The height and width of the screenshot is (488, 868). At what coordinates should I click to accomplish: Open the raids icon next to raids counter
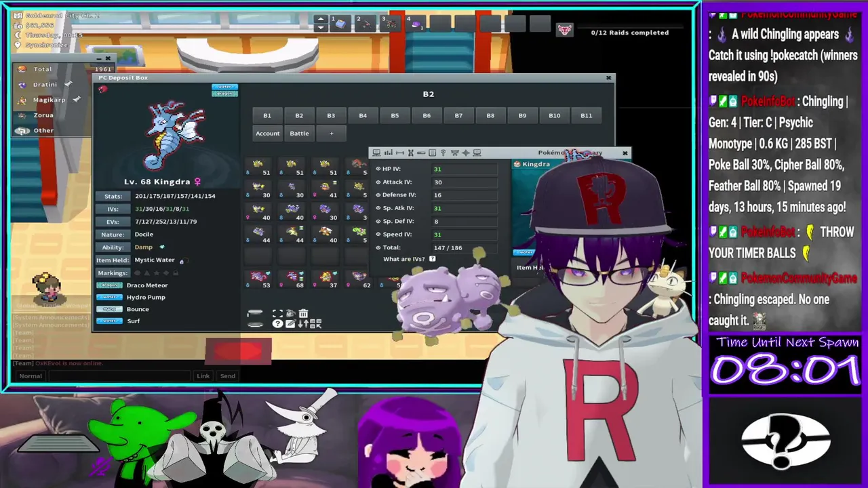pos(564,30)
